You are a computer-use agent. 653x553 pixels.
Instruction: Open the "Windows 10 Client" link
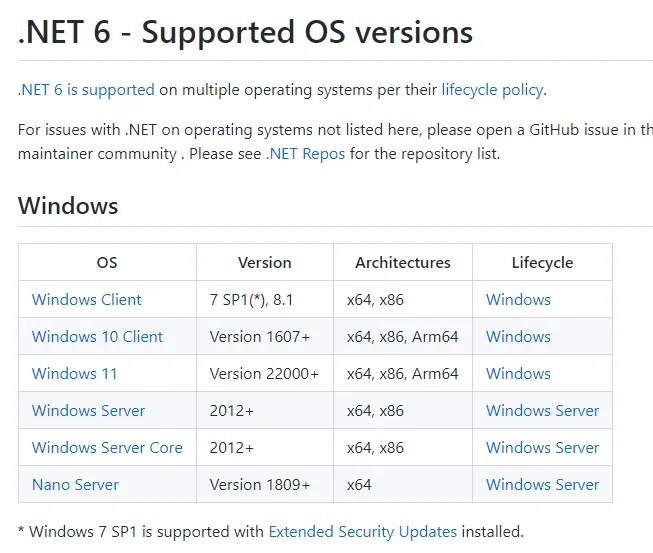point(97,336)
